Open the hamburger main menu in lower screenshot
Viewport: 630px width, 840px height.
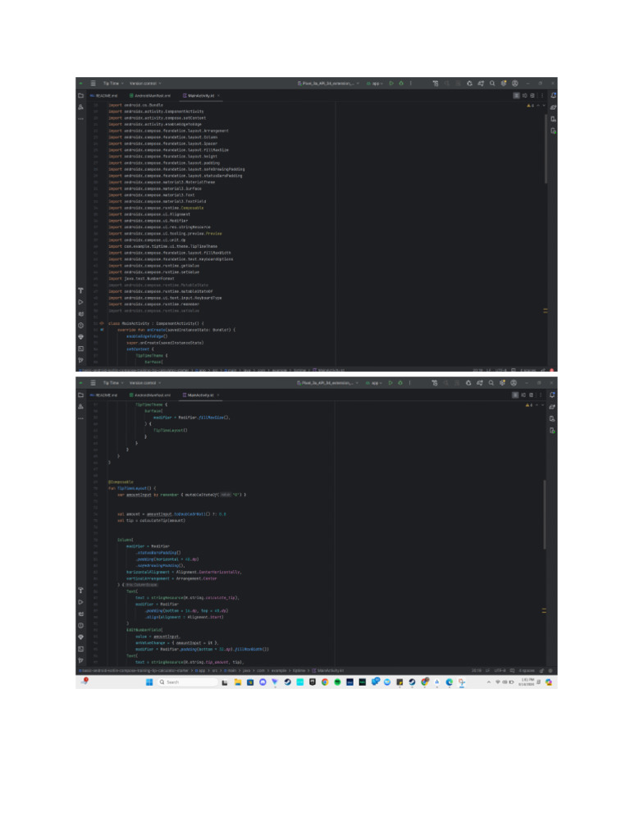point(93,382)
